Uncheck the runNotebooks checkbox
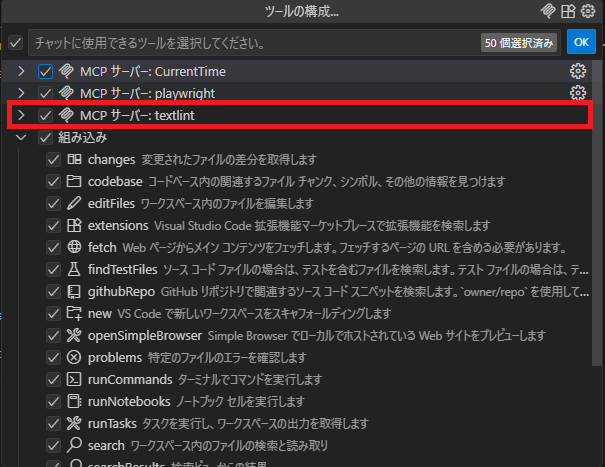The width and height of the screenshot is (605, 467). [x=53, y=402]
